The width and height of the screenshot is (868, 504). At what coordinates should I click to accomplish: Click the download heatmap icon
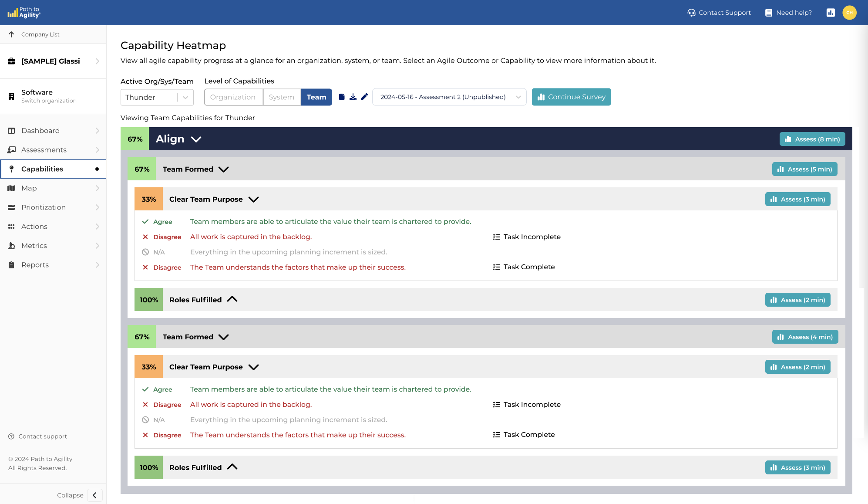point(353,97)
